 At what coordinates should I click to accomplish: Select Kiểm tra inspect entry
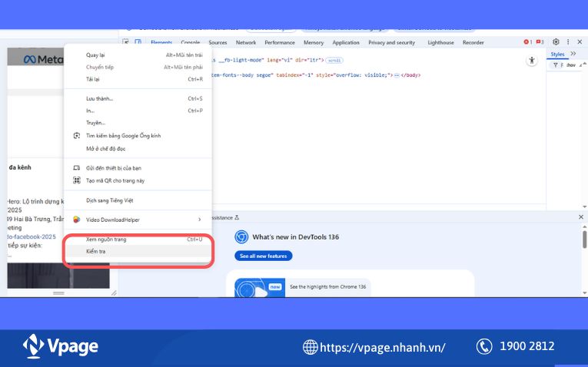[x=138, y=251]
